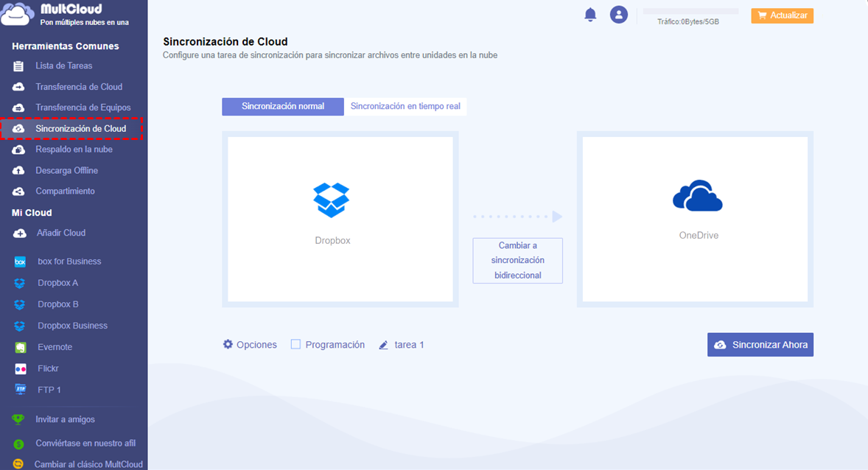Edit the task name tarea 1
Screen dimensions: 868x470
click(409, 345)
